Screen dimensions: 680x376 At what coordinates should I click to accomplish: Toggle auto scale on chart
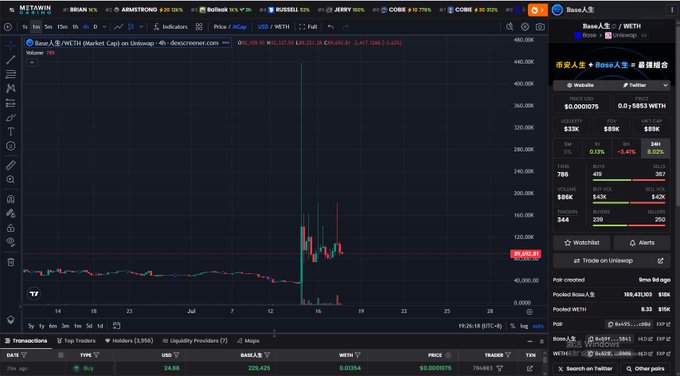coord(538,326)
